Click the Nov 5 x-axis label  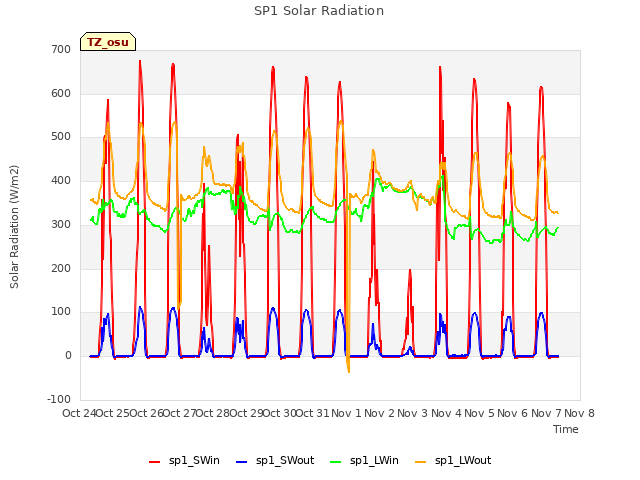pyautogui.click(x=480, y=413)
